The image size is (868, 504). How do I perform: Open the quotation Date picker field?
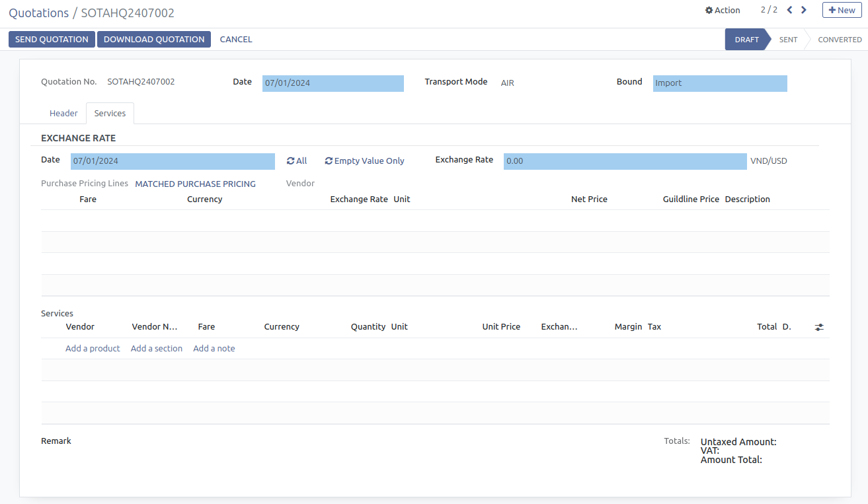(333, 83)
